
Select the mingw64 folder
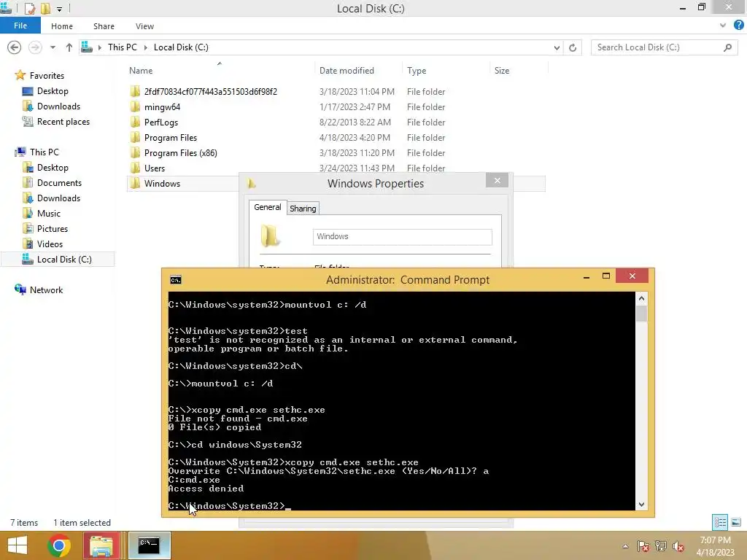click(x=162, y=106)
